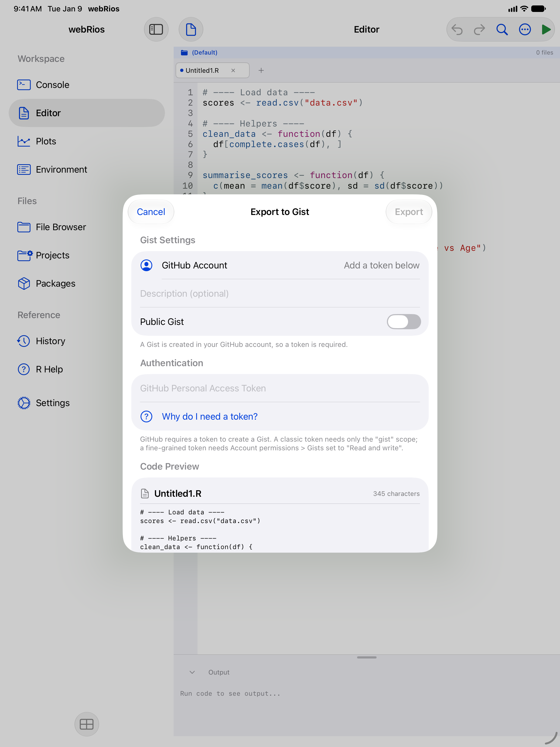This screenshot has width=560, height=747.
Task: Select Editor in the sidebar
Action: click(x=87, y=113)
